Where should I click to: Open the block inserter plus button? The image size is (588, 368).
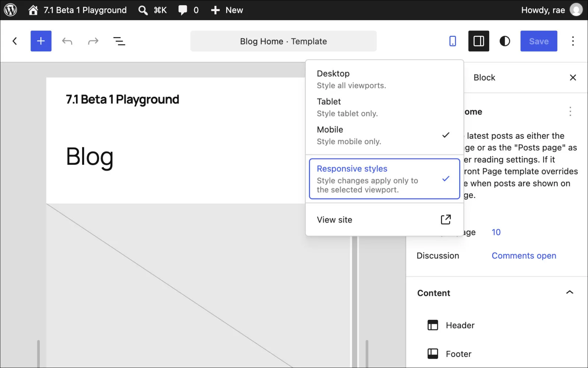[41, 41]
